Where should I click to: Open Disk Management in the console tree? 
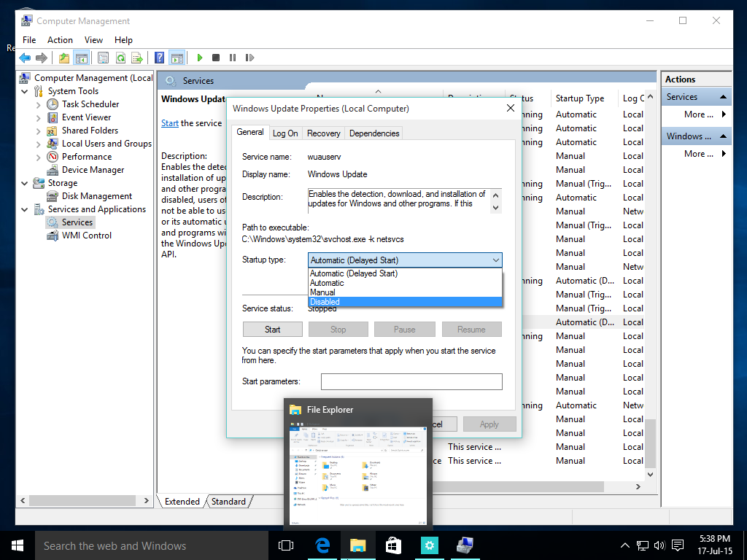[97, 196]
